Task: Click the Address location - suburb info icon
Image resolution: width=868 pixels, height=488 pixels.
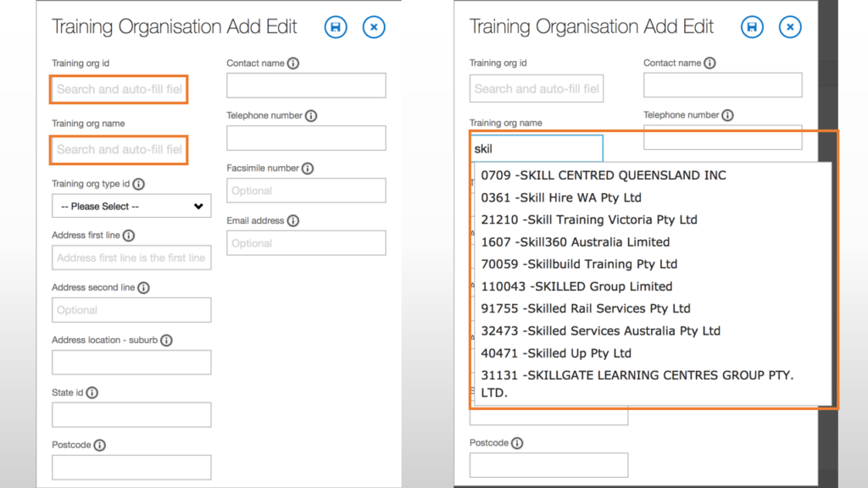Action: point(165,340)
